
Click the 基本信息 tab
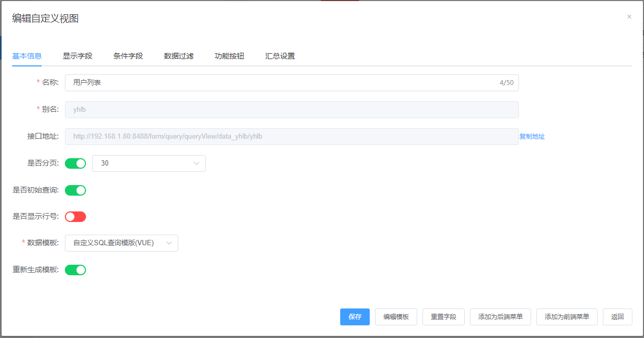pos(27,56)
